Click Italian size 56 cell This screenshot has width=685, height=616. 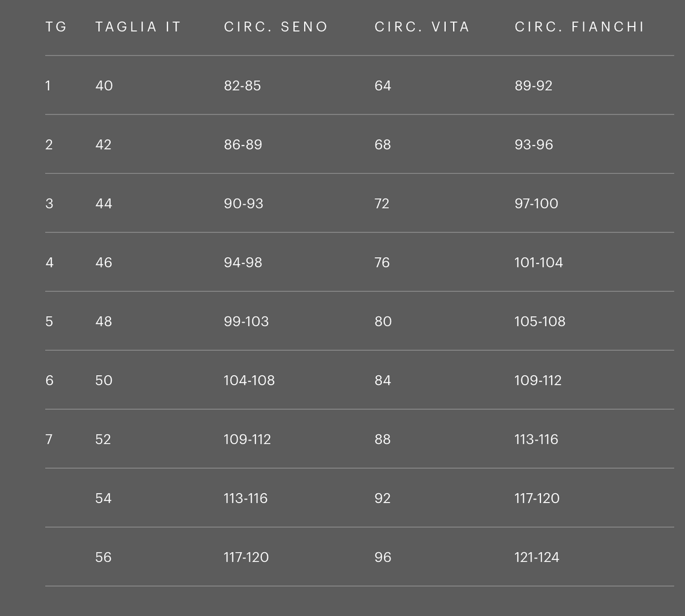point(103,557)
